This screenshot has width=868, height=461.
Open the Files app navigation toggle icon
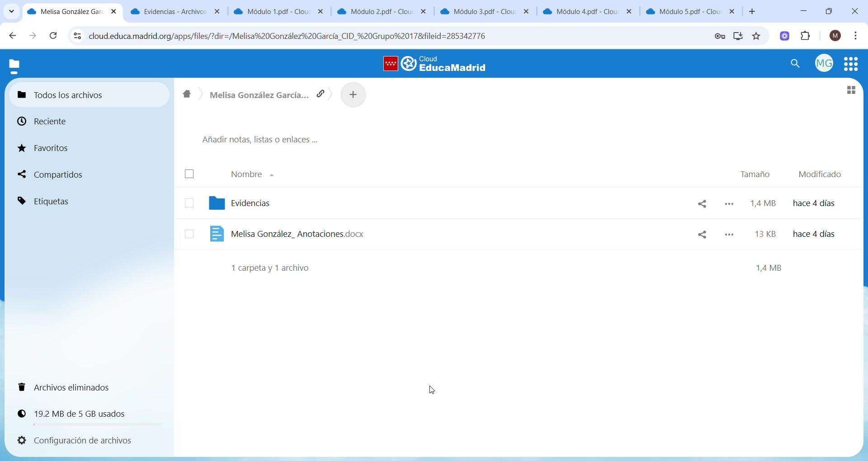[14, 66]
